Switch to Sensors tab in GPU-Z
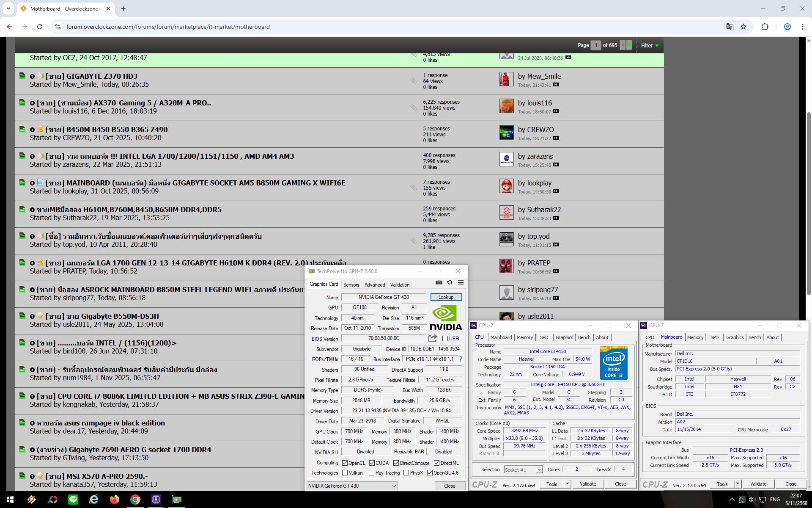Screen dimensions: 812x508 click(x=351, y=285)
